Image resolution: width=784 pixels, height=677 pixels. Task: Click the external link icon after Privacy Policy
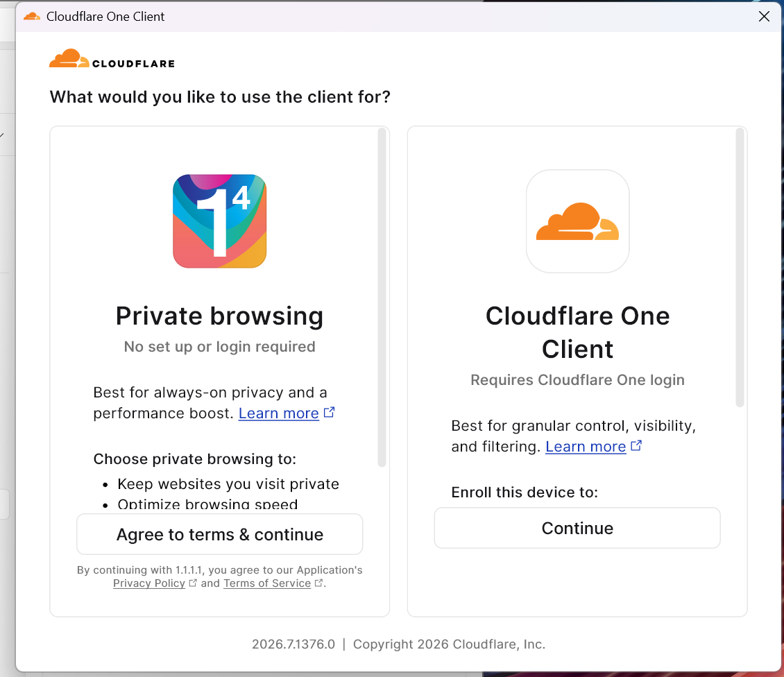[193, 583]
